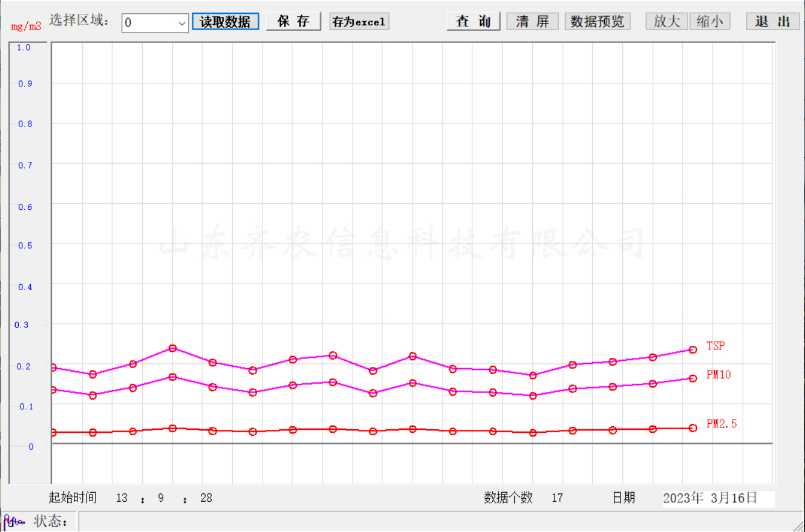Click the PM10 series label
The image size is (805, 532).
(719, 375)
